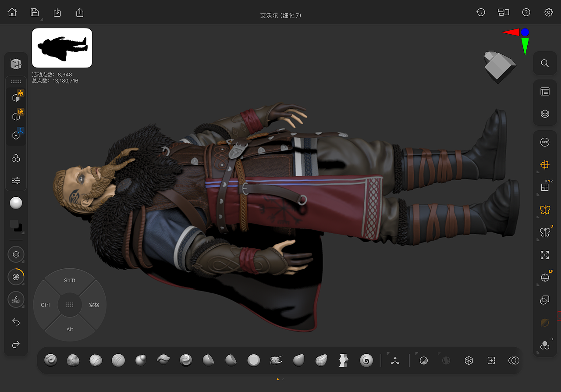Toggle the white butterfly icon marked D
The width and height of the screenshot is (561, 392).
coord(545,232)
